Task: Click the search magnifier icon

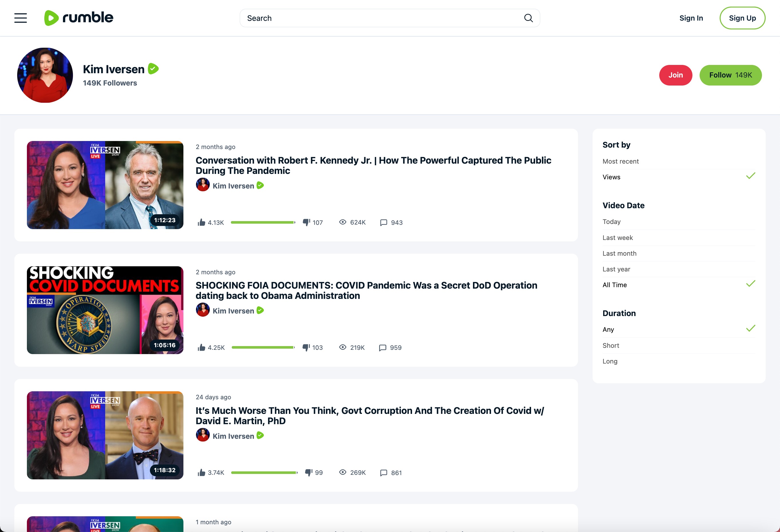Action: coord(528,18)
